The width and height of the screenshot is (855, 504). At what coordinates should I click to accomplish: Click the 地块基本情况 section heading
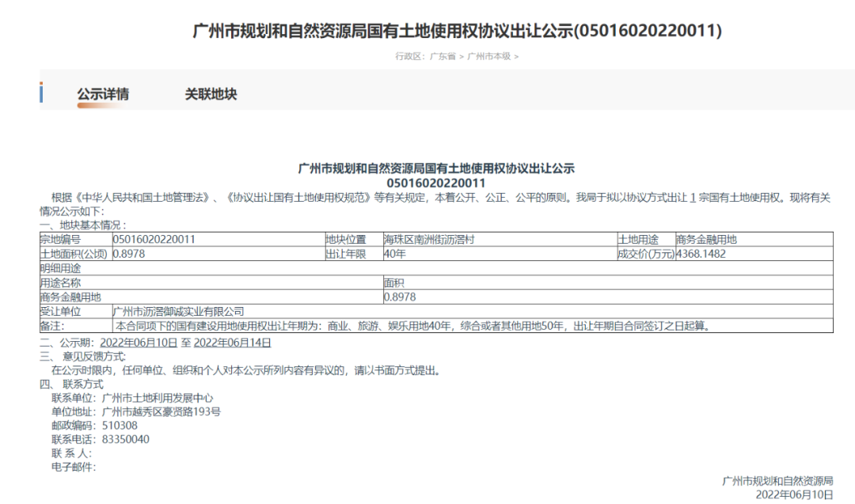(83, 225)
